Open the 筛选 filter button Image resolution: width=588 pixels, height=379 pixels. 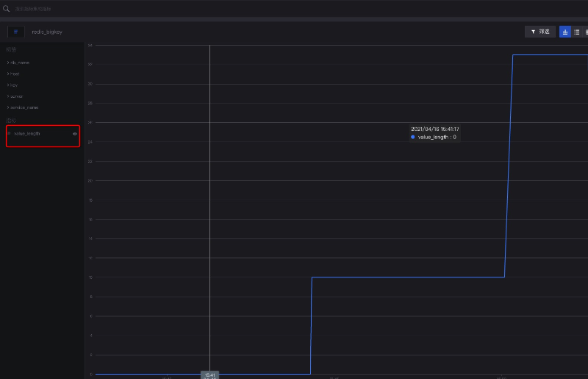coord(540,32)
